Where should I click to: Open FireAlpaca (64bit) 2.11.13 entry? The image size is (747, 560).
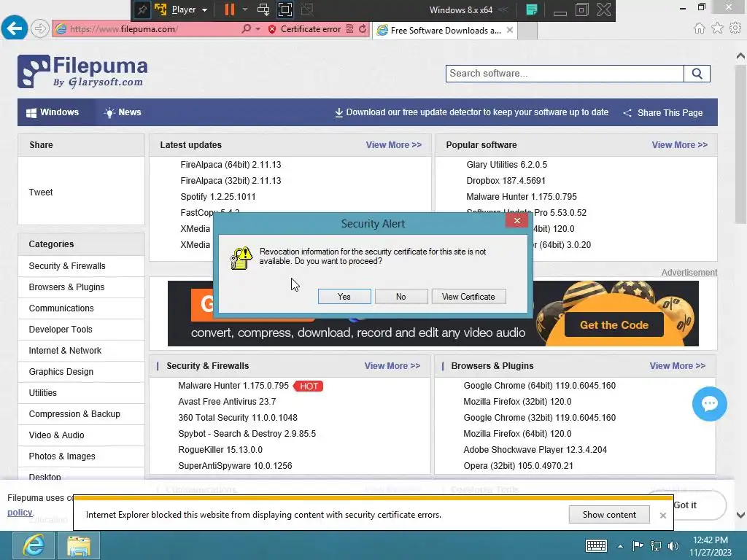[231, 165]
